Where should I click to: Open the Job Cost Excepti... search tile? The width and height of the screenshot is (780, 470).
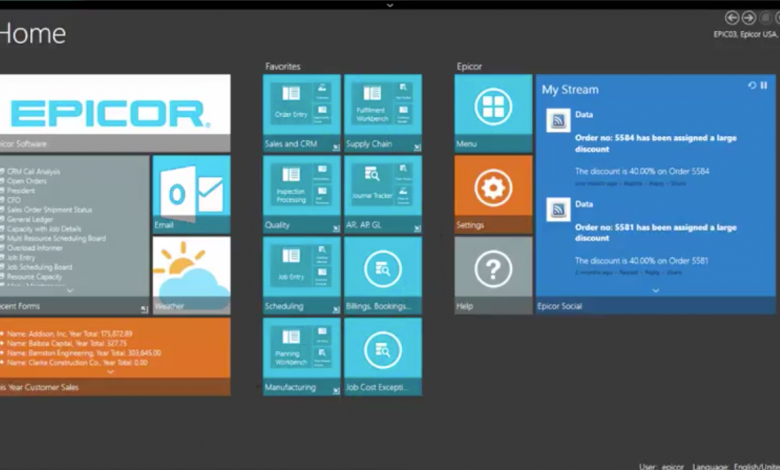[383, 356]
